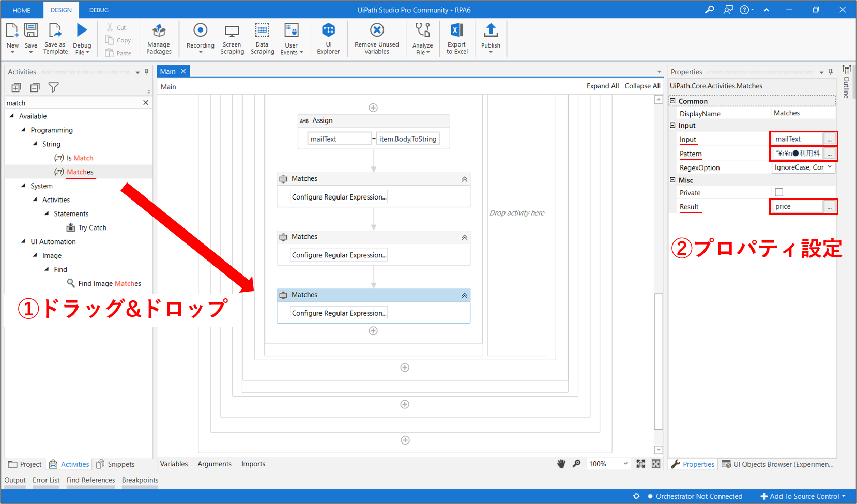Click the activities search field
Image resolution: width=857 pixels, height=504 pixels.
tap(72, 103)
